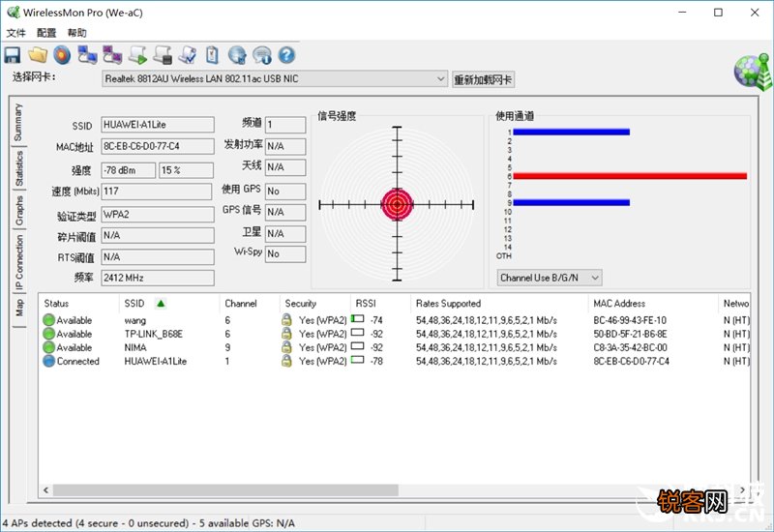The image size is (774, 532).
Task: Sort list by Status column header
Action: click(79, 304)
